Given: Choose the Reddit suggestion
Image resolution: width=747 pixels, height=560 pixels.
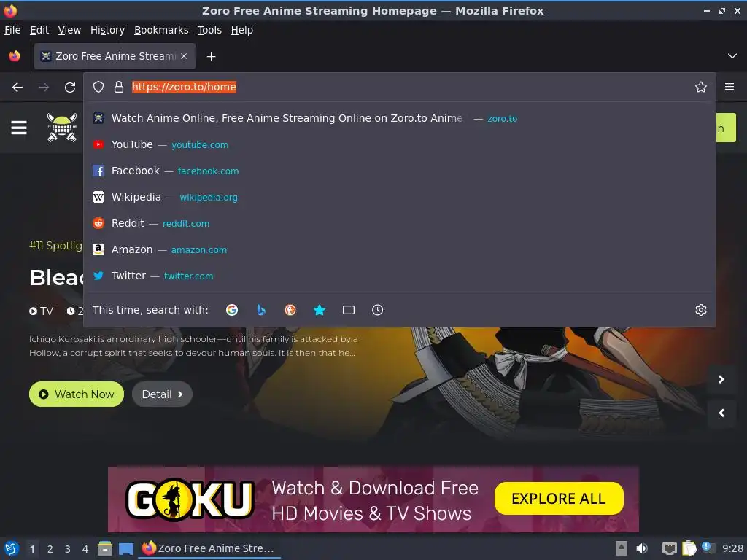Looking at the screenshot, I should click(399, 223).
